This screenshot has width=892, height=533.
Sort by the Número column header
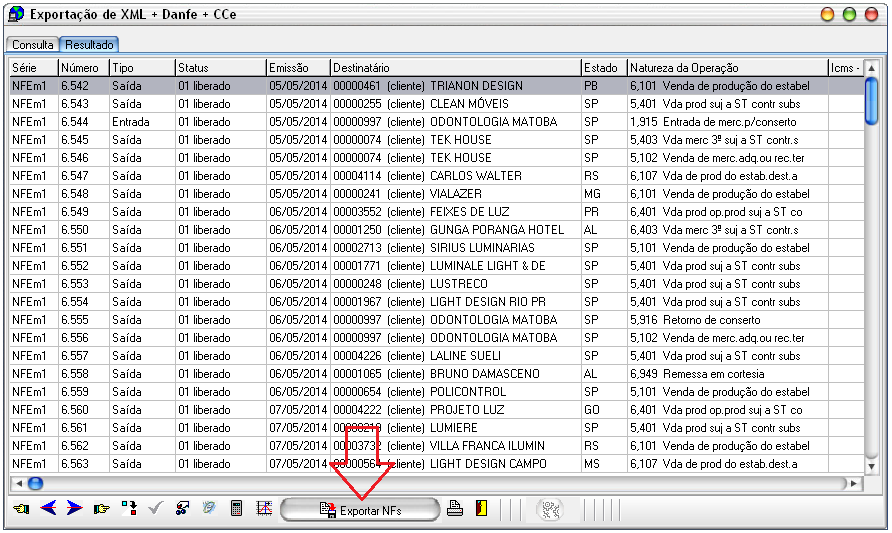pos(84,68)
